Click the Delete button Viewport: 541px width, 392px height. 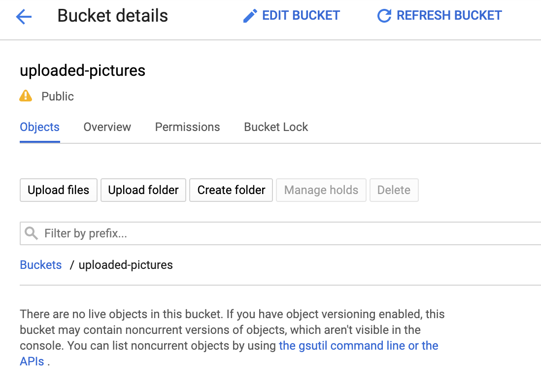pyautogui.click(x=394, y=190)
